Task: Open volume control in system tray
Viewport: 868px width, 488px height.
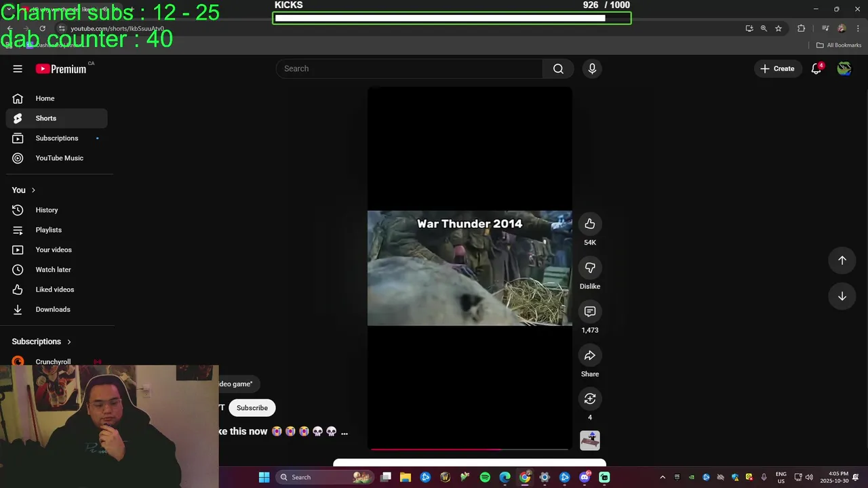Action: (809, 477)
